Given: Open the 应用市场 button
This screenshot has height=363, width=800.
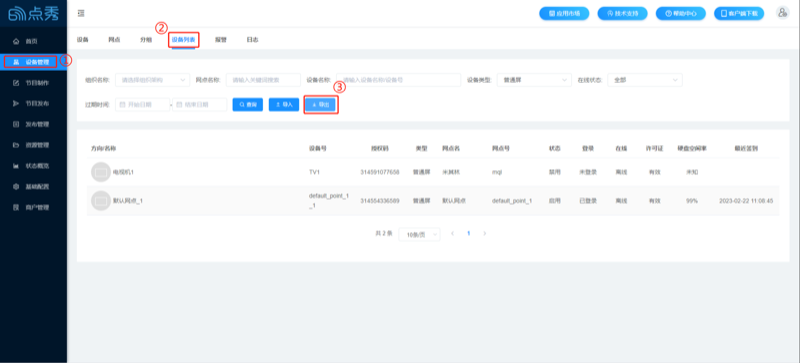Looking at the screenshot, I should [564, 14].
